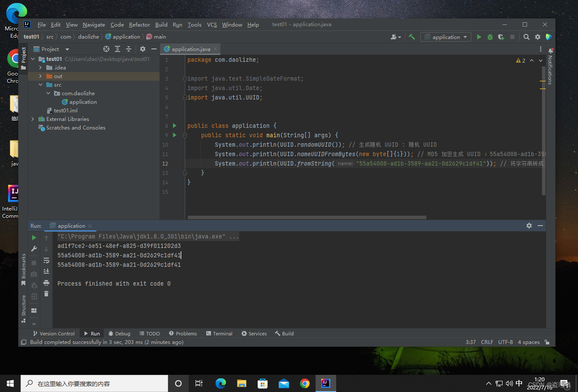Click the Select Opened File target icon
This screenshot has height=392, width=578.
[x=106, y=49]
